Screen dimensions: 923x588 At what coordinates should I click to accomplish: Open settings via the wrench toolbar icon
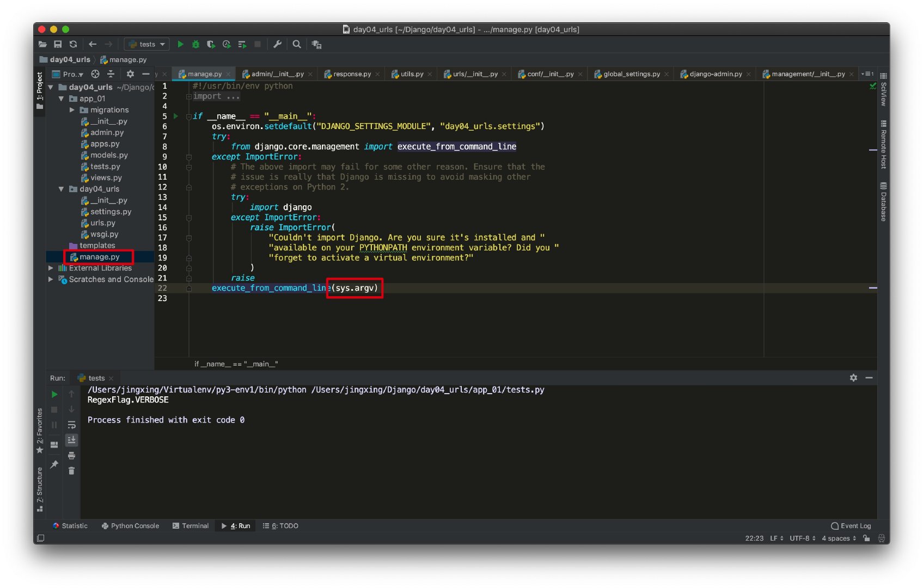(277, 44)
